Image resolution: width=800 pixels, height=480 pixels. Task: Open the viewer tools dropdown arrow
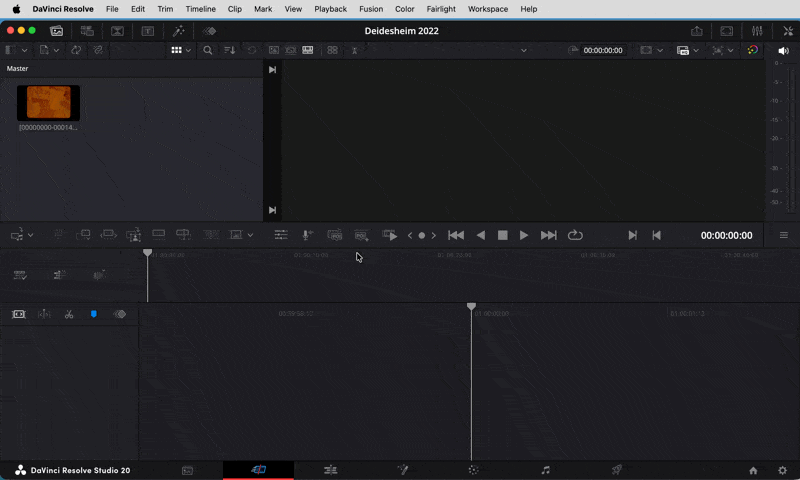click(x=250, y=235)
